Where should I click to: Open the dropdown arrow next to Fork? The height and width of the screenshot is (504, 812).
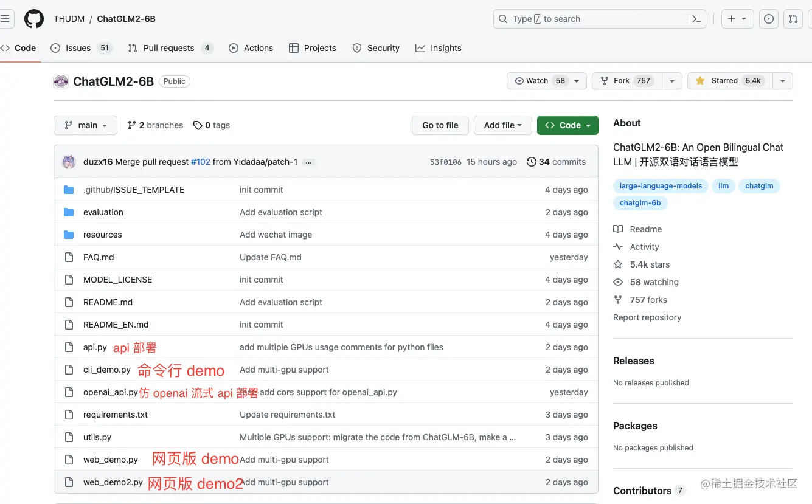(x=671, y=81)
